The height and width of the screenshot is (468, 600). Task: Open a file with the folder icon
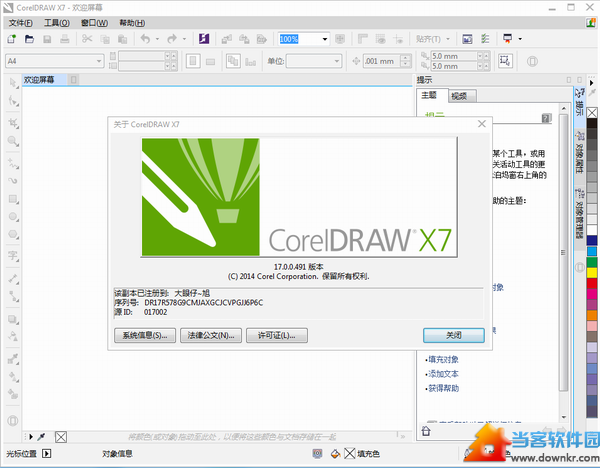29,39
